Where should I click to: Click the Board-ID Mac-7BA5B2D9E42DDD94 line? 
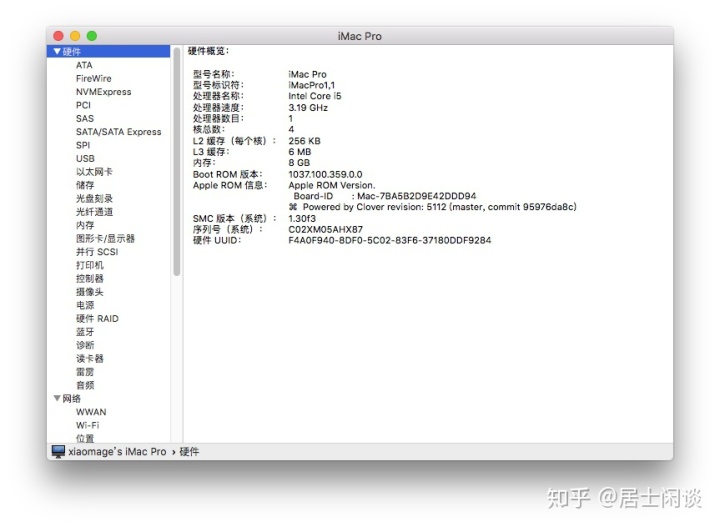click(x=385, y=196)
